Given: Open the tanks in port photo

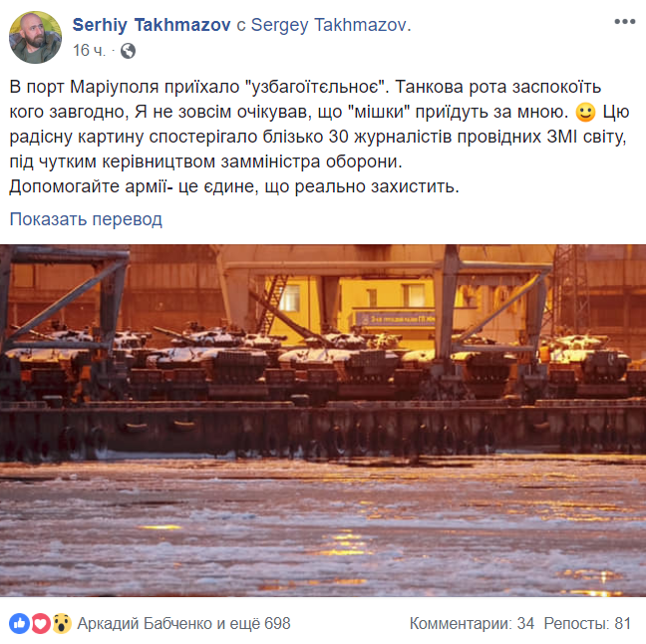Looking at the screenshot, I should point(323,421).
